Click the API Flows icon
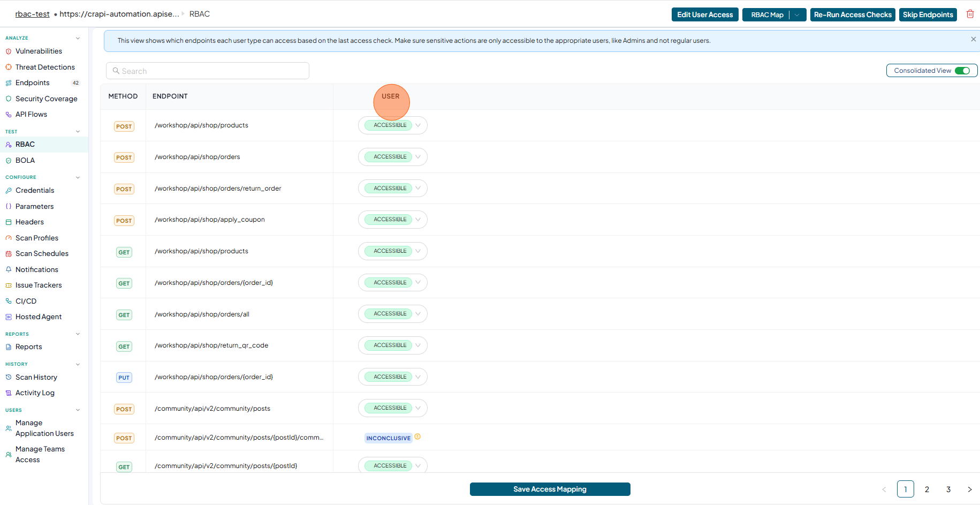 tap(9, 115)
